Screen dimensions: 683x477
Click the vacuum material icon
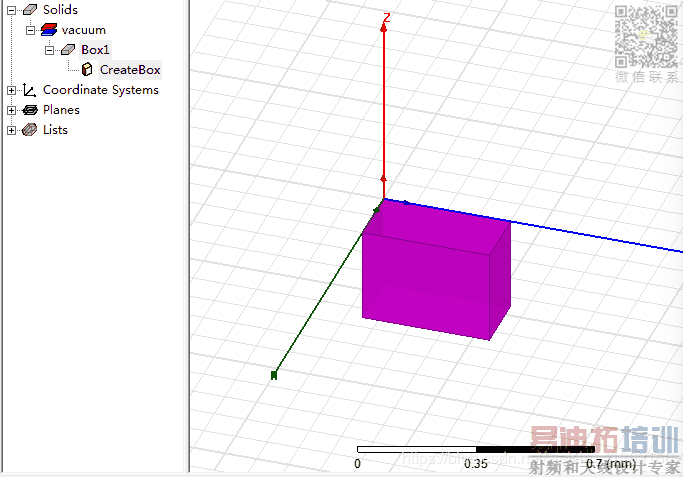49,30
